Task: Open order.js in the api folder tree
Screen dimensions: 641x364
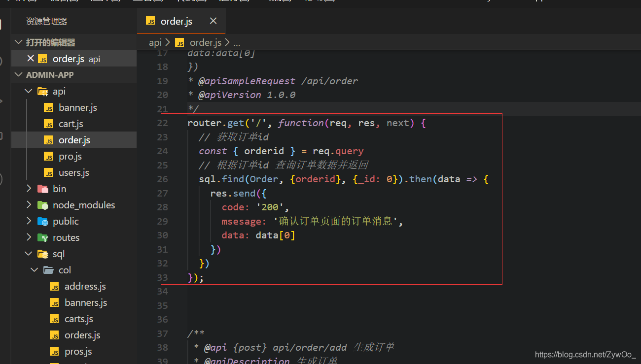Action: point(74,140)
